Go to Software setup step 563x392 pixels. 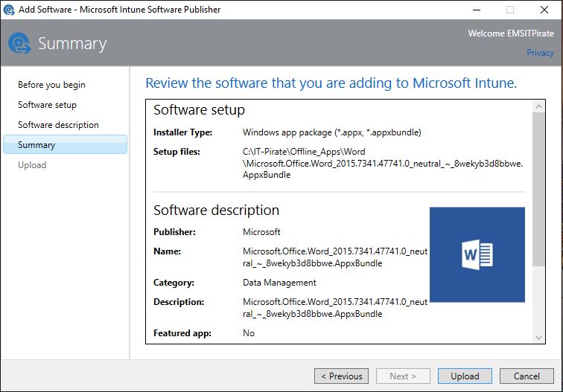(x=48, y=105)
